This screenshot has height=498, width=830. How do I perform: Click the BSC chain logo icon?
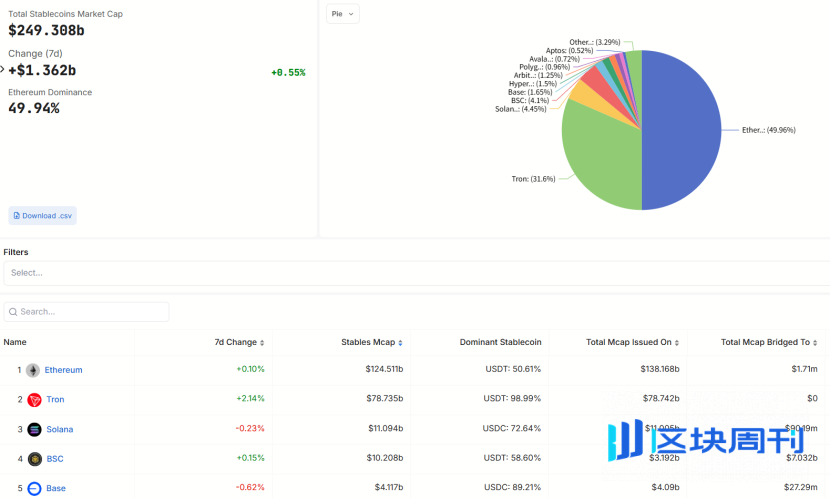click(x=35, y=459)
